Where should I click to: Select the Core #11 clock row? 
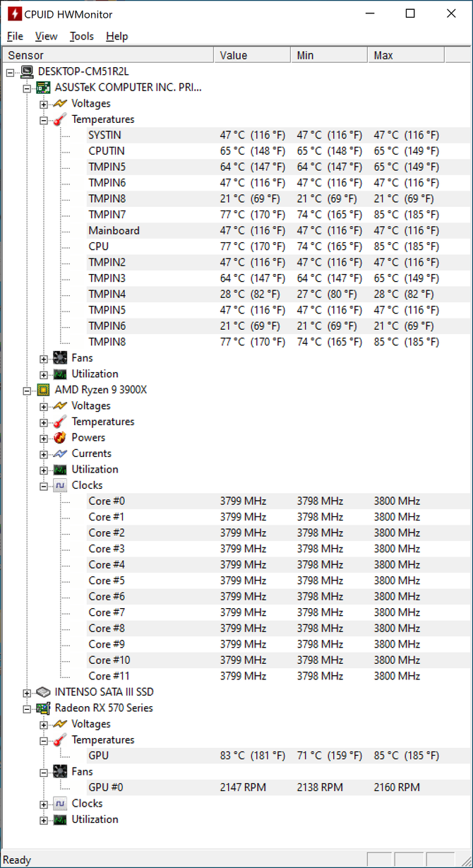tap(278, 676)
